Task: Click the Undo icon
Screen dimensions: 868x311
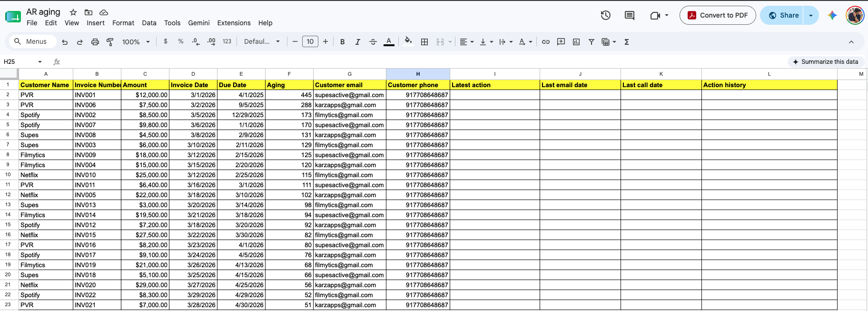Action: click(x=65, y=42)
